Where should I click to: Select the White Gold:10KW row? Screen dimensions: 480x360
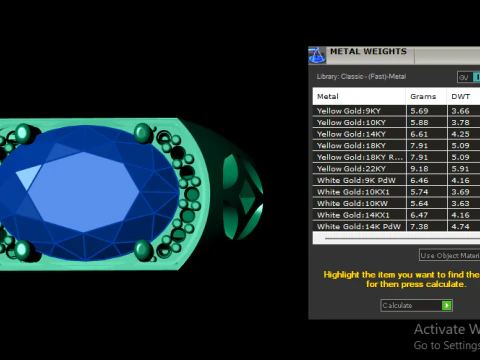click(x=396, y=203)
